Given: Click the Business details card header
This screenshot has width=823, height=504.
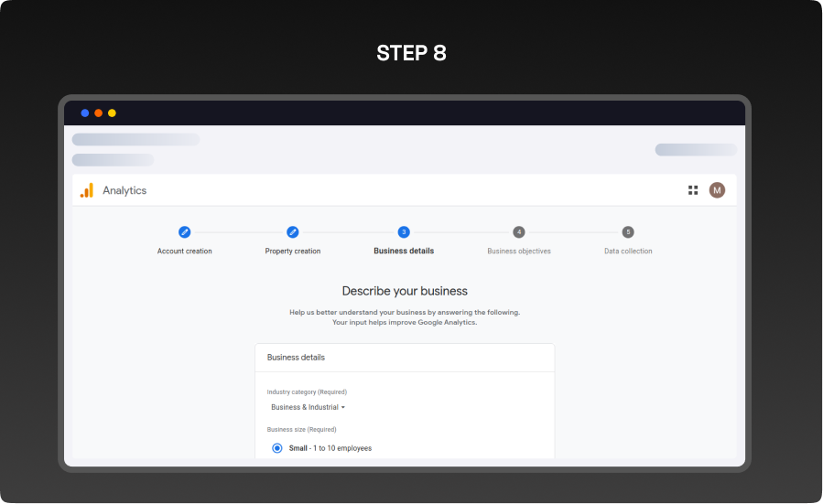Looking at the screenshot, I should pyautogui.click(x=296, y=358).
